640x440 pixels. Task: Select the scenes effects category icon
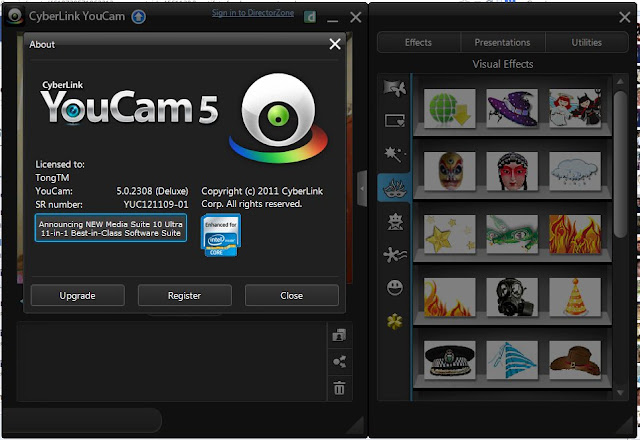click(395, 88)
